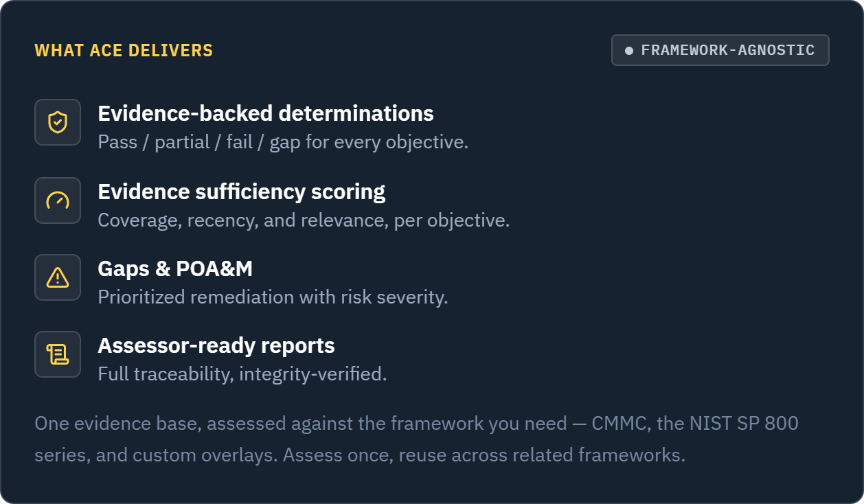
Task: Click the Pass / partial / fail / gap description
Action: tap(283, 143)
